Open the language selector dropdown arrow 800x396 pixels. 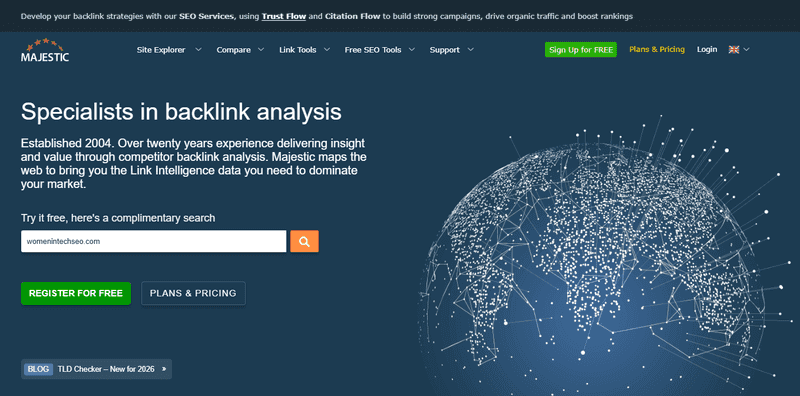pyautogui.click(x=746, y=50)
